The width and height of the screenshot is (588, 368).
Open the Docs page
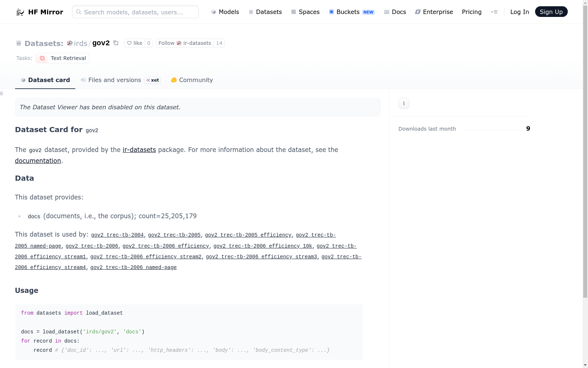(395, 12)
